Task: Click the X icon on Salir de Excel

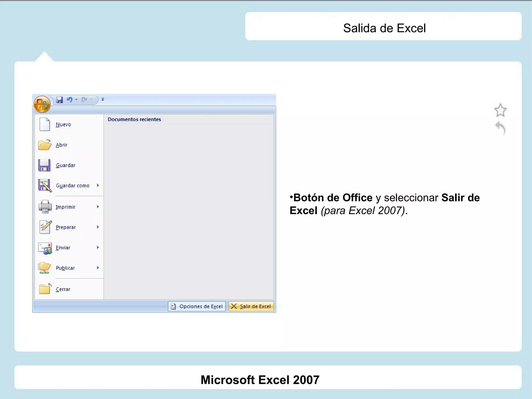Action: point(234,306)
